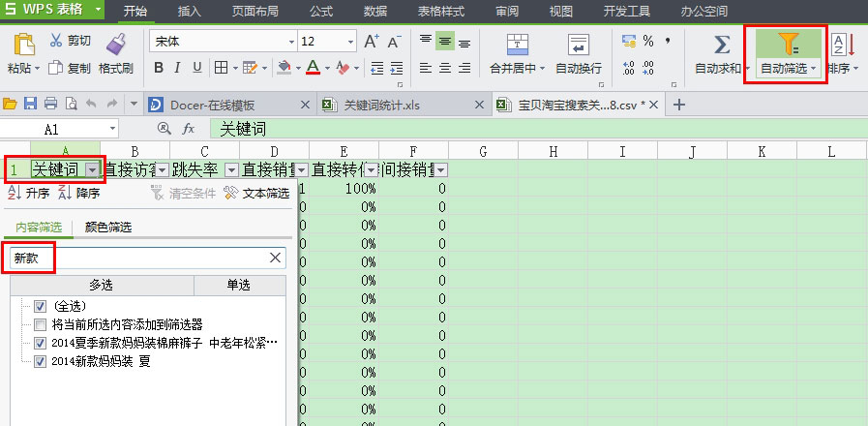The width and height of the screenshot is (868, 426).
Task: Switch to the 公式 ribbon tab
Action: pyautogui.click(x=321, y=11)
